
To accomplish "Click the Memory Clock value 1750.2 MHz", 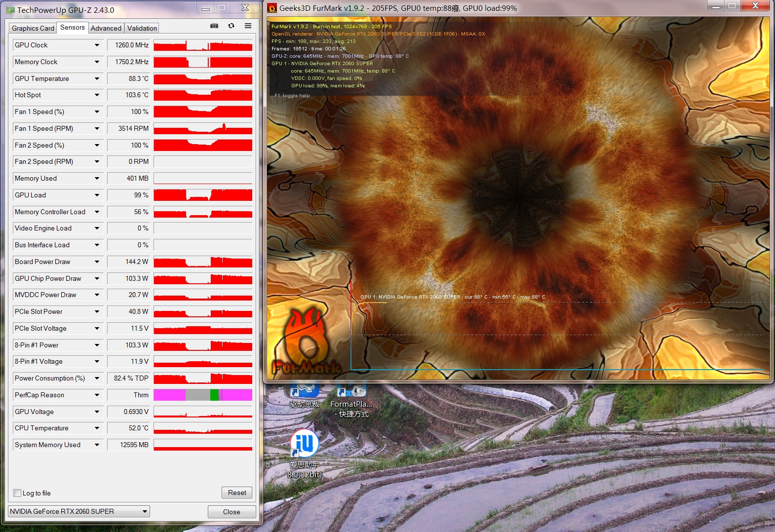I will (128, 62).
